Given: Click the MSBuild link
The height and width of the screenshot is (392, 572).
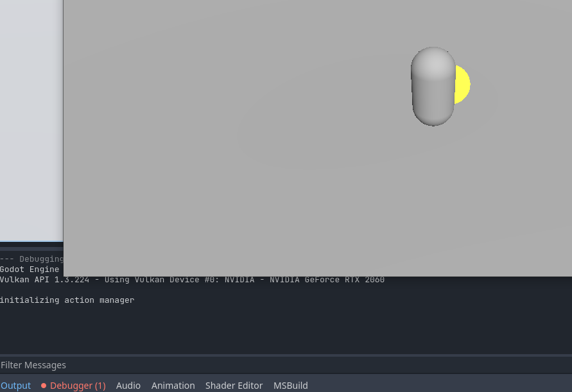Looking at the screenshot, I should [290, 386].
